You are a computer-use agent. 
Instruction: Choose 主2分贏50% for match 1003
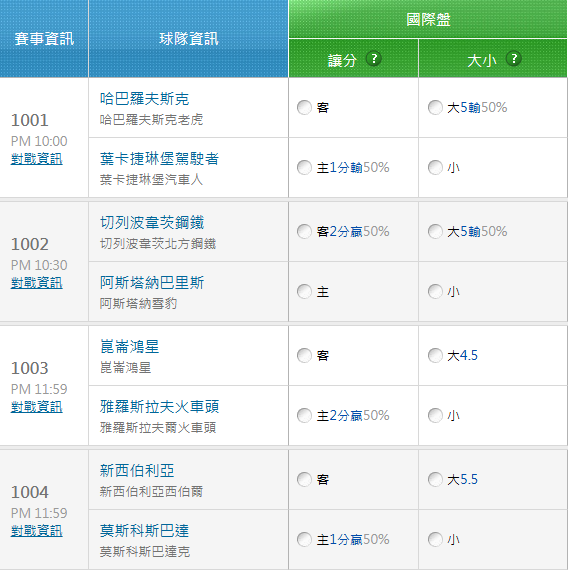coord(304,416)
